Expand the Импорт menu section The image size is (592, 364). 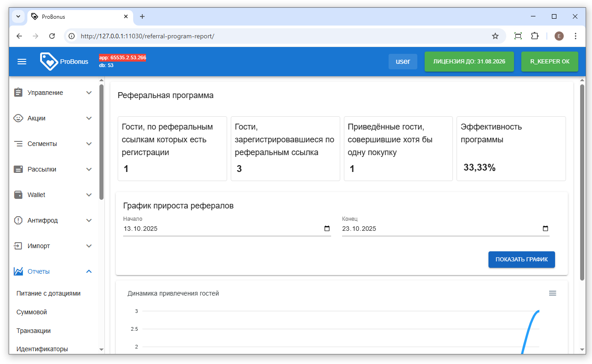pyautogui.click(x=89, y=246)
